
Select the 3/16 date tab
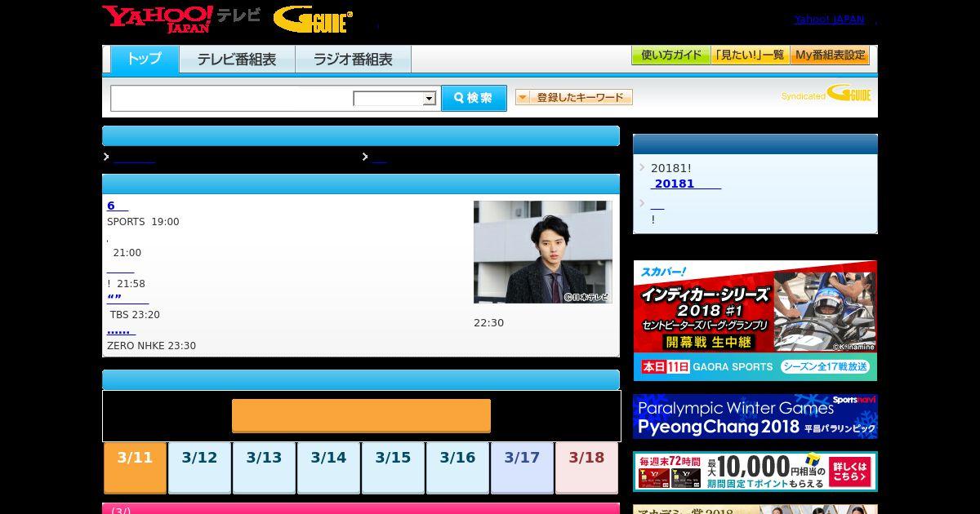click(x=457, y=467)
